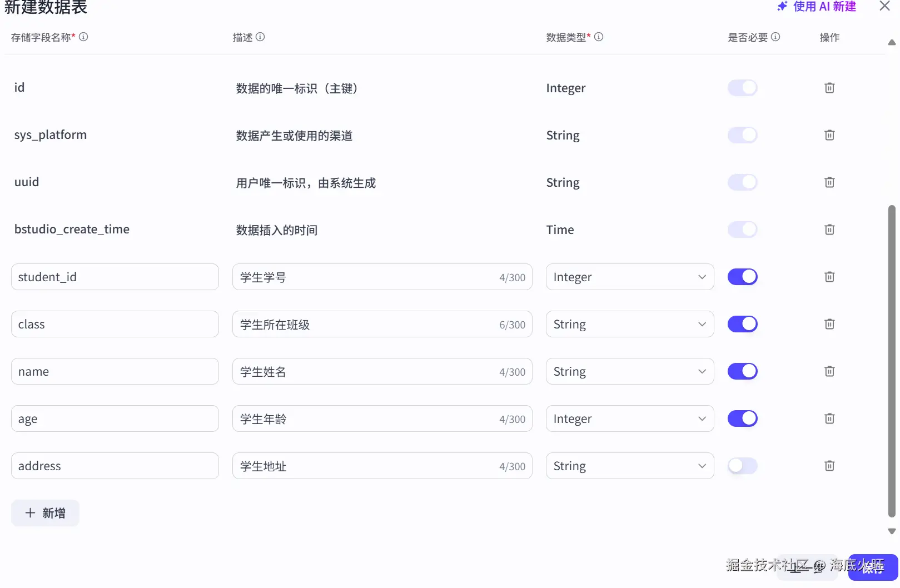Delete the id field row
Viewport: 900px width, 588px height.
829,88
